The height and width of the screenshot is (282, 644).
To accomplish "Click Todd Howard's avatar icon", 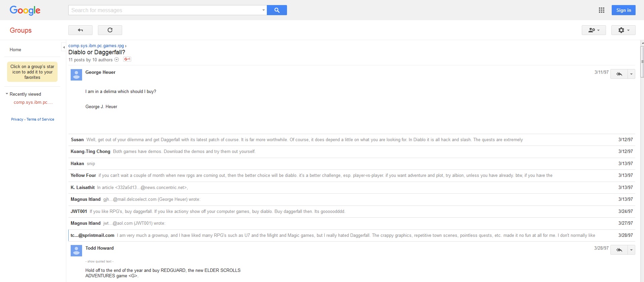I will pos(76,251).
